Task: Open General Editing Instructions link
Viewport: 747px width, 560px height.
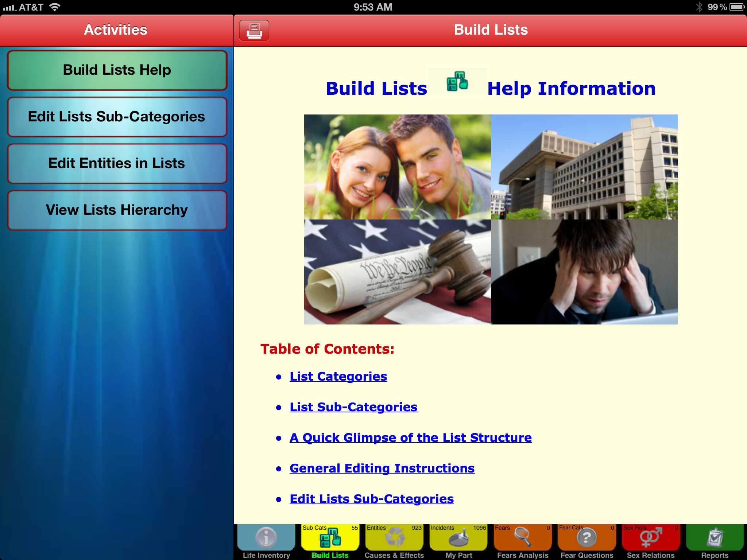Action: point(382,468)
